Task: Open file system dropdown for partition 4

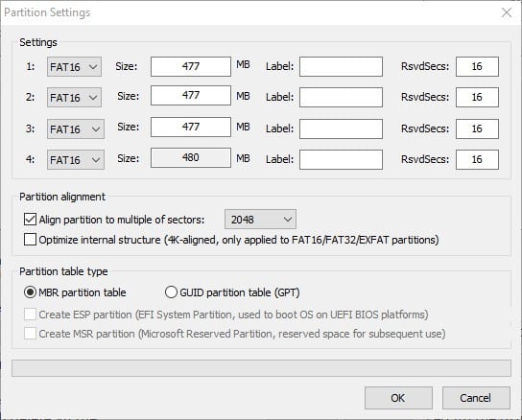Action: click(76, 159)
